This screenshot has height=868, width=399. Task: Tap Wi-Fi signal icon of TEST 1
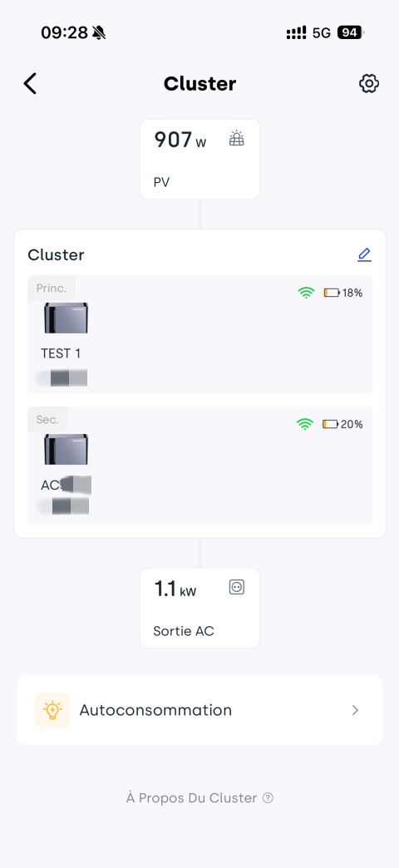pos(306,293)
